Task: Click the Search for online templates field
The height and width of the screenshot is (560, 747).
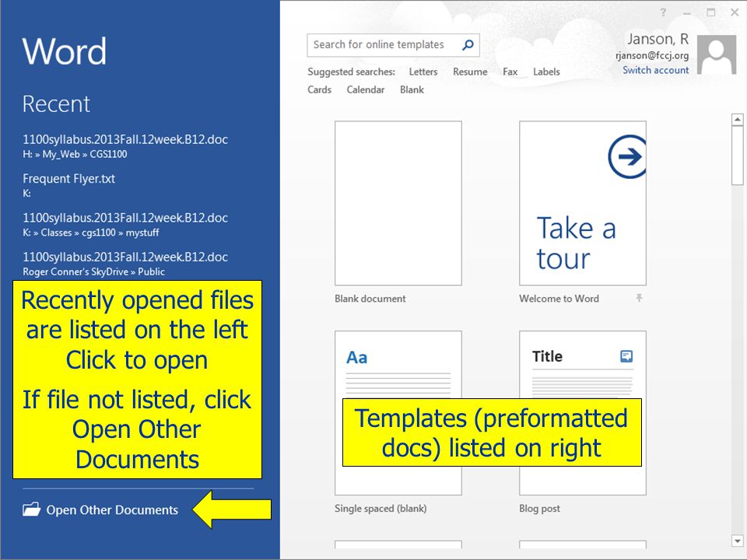Action: click(x=393, y=45)
